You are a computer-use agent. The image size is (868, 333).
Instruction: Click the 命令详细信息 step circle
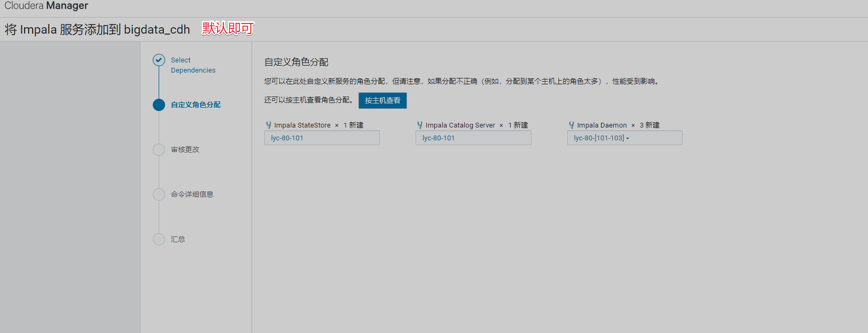click(159, 194)
